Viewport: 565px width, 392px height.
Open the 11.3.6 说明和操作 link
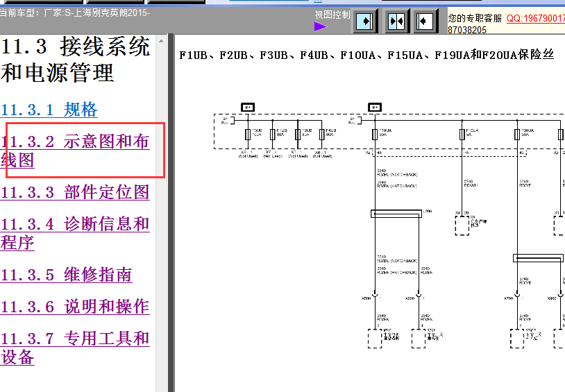tap(75, 307)
